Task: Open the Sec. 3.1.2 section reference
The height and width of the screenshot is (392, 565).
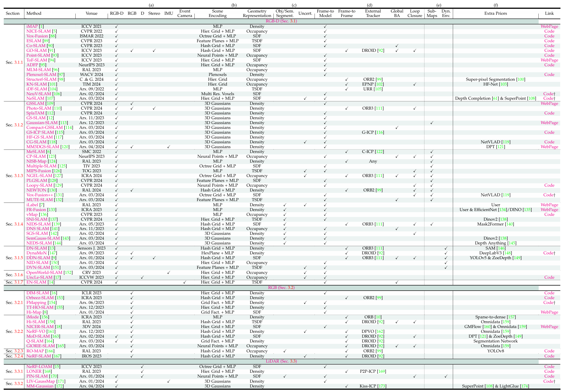Action: click(14, 125)
